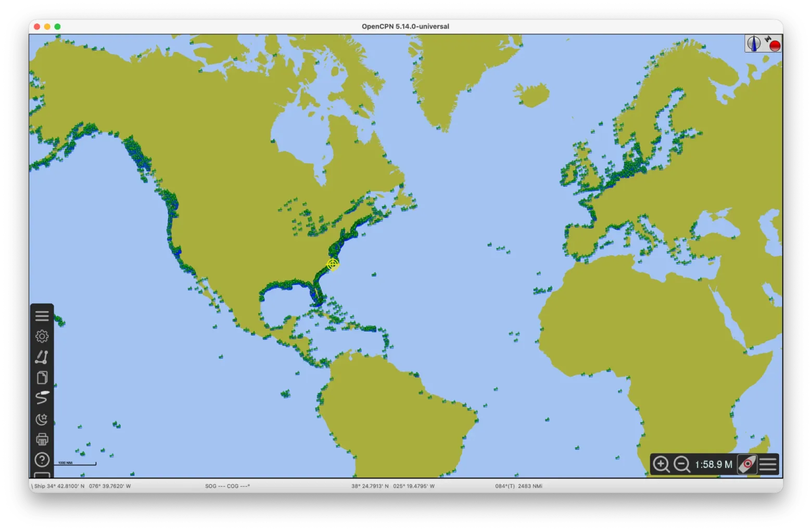
Task: Click the SOG --- COG --- status text
Action: pyautogui.click(x=227, y=486)
